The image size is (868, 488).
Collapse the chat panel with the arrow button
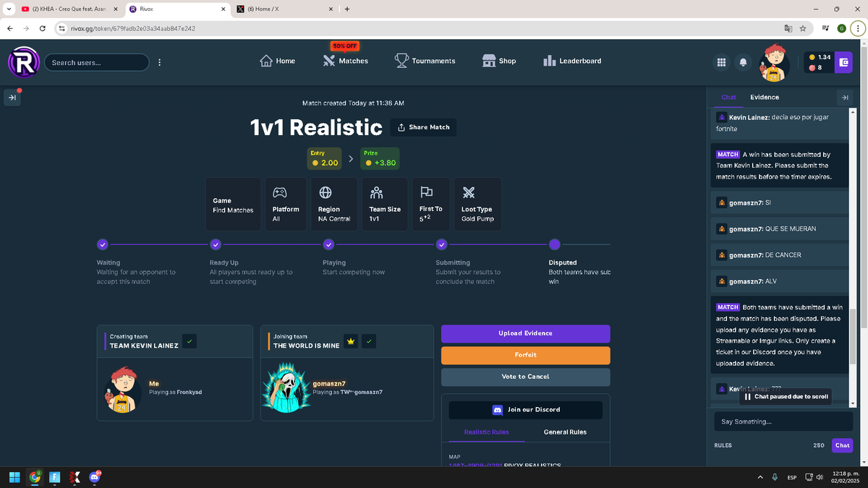[x=843, y=97]
